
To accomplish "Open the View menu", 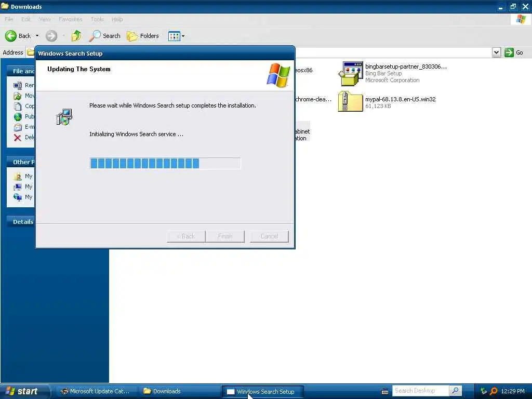I will pyautogui.click(x=45, y=19).
